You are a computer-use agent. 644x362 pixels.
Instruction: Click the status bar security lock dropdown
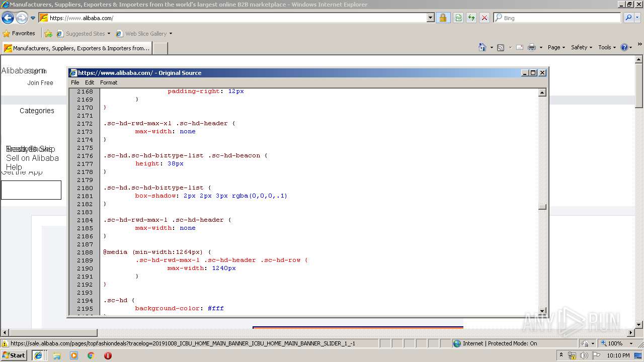coord(587,343)
